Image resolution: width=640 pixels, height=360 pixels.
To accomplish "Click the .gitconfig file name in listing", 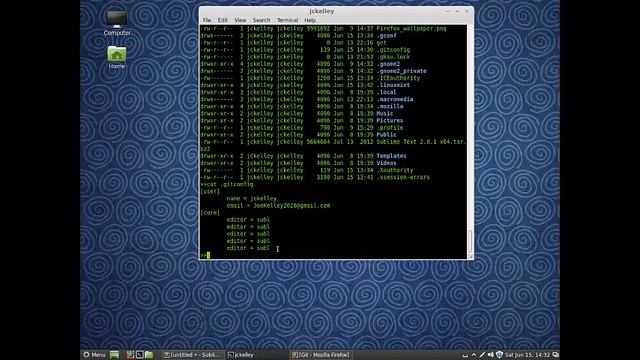I will click(x=393, y=50).
